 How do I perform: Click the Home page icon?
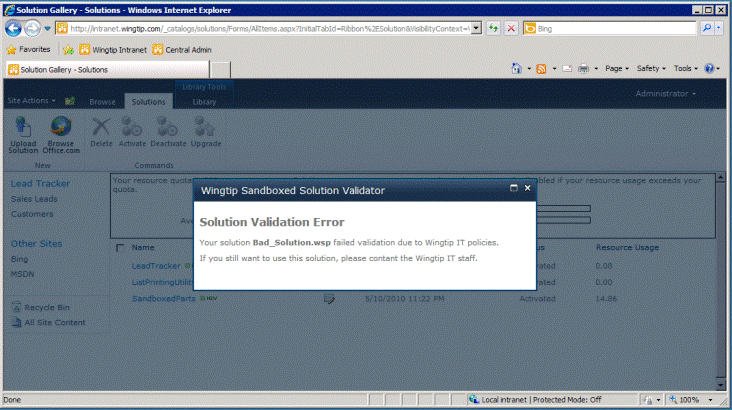[516, 69]
